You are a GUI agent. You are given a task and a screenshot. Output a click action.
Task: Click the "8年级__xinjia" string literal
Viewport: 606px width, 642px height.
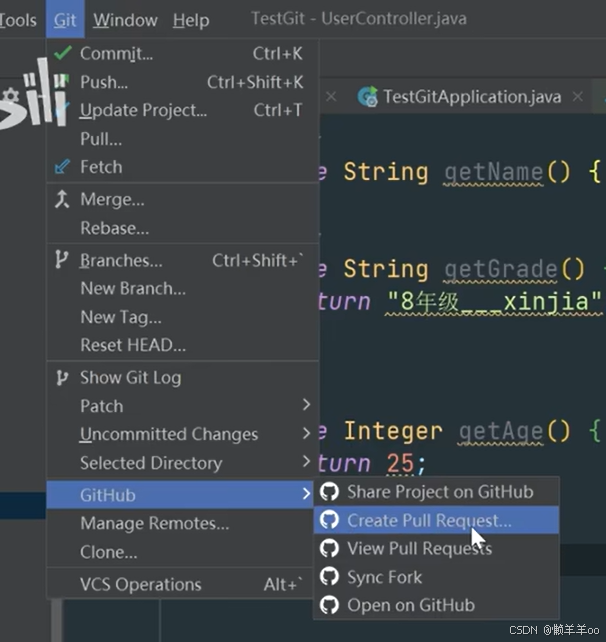point(494,302)
